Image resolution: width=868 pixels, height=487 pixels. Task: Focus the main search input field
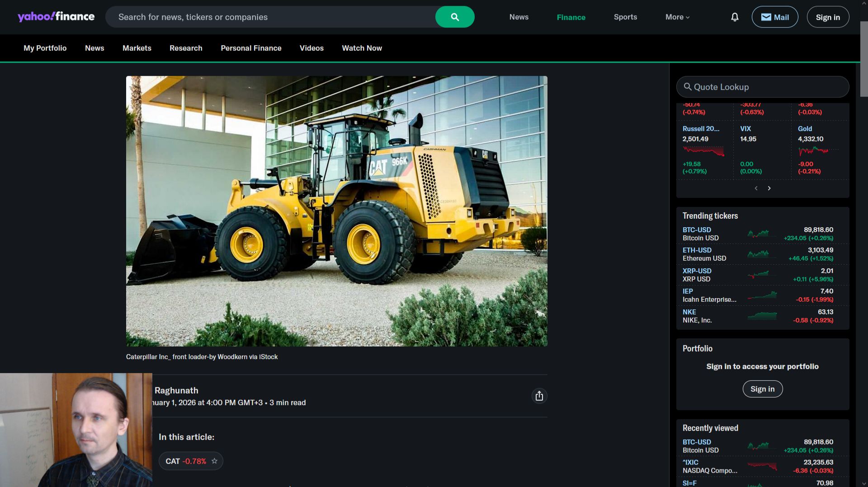point(271,17)
